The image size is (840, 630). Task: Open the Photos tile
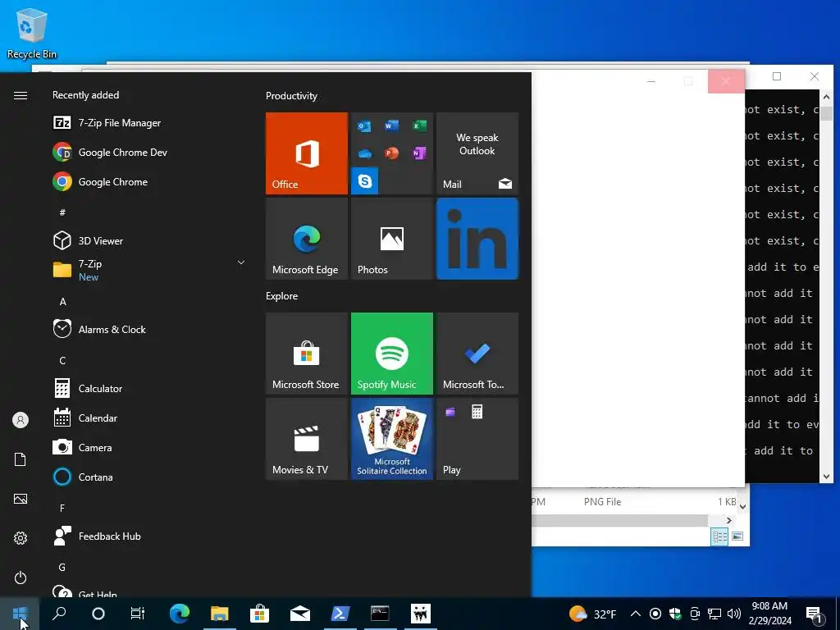(392, 239)
